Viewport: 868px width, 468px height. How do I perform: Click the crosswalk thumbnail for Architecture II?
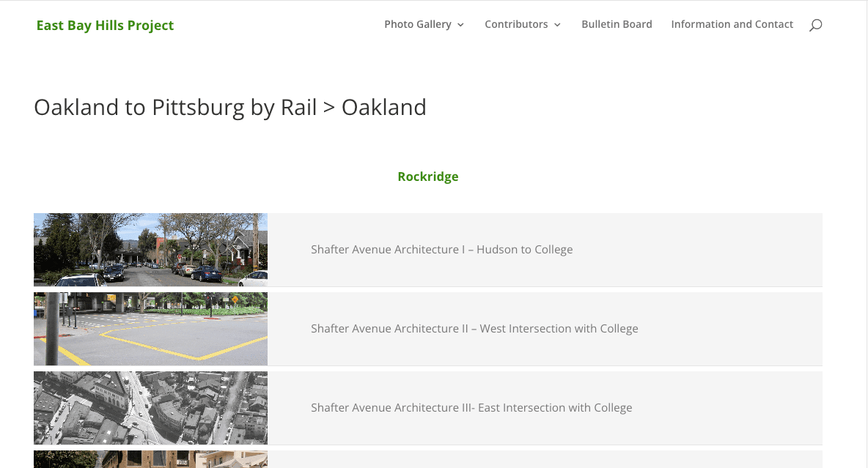(150, 328)
